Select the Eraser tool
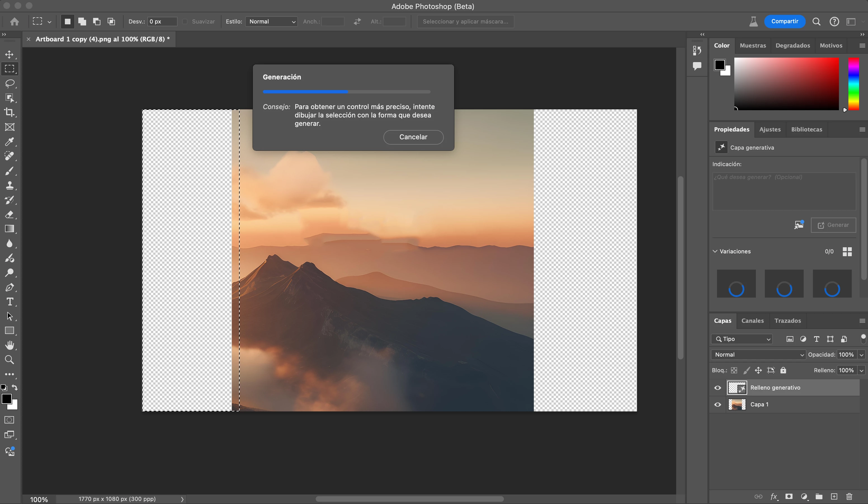868x504 pixels. 10,215
